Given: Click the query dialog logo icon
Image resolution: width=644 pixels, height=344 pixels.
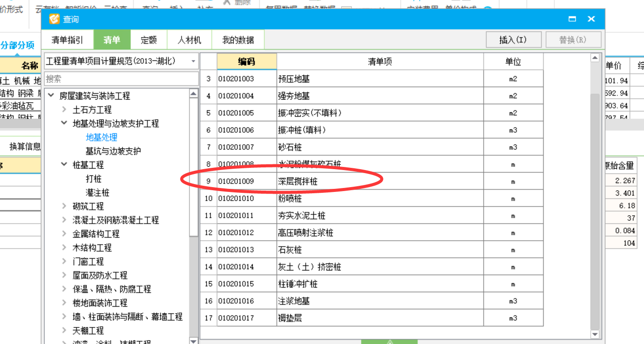Looking at the screenshot, I should click(54, 19).
